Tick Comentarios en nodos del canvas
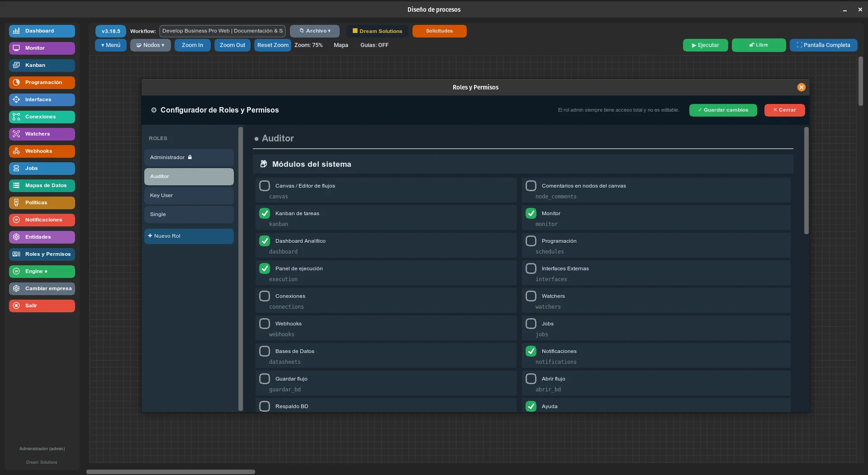This screenshot has height=475, width=868. pos(531,186)
